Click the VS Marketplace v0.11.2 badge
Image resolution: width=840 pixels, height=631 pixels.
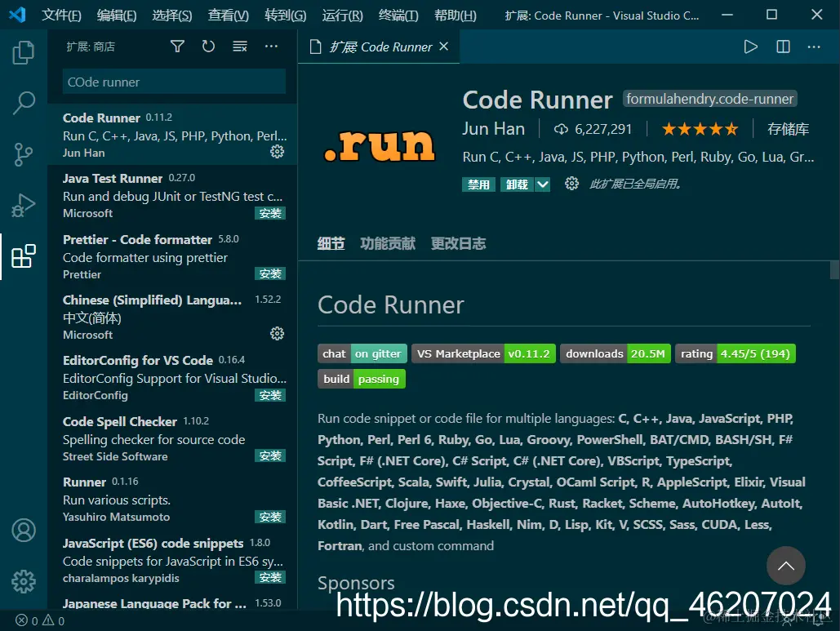pyautogui.click(x=483, y=353)
